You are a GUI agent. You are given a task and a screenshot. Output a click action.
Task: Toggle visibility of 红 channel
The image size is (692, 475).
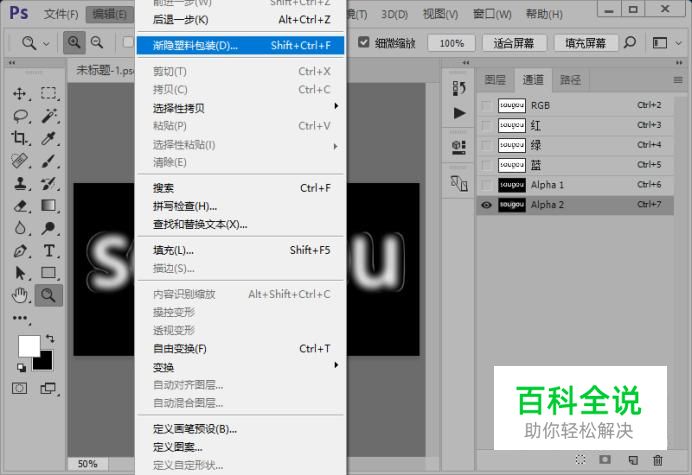(x=486, y=125)
